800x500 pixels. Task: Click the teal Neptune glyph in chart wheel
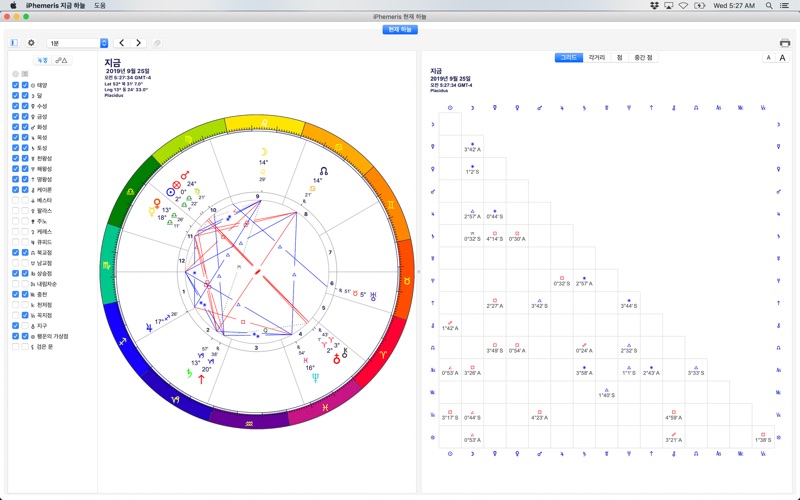315,378
